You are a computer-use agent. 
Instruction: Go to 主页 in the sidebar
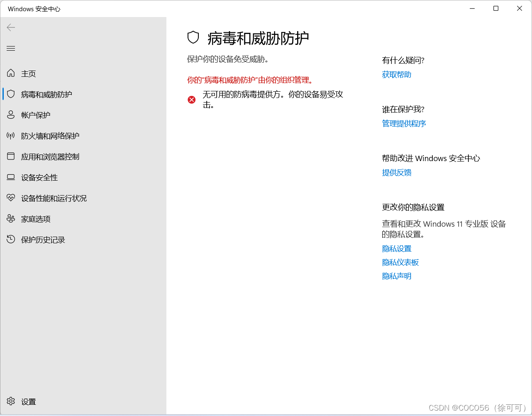tap(29, 74)
